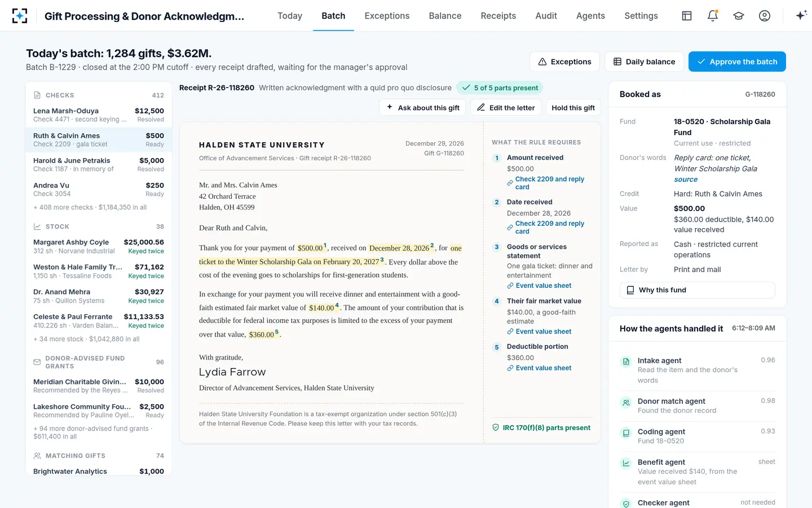Ask about this gift
This screenshot has height=508, width=812.
click(422, 108)
